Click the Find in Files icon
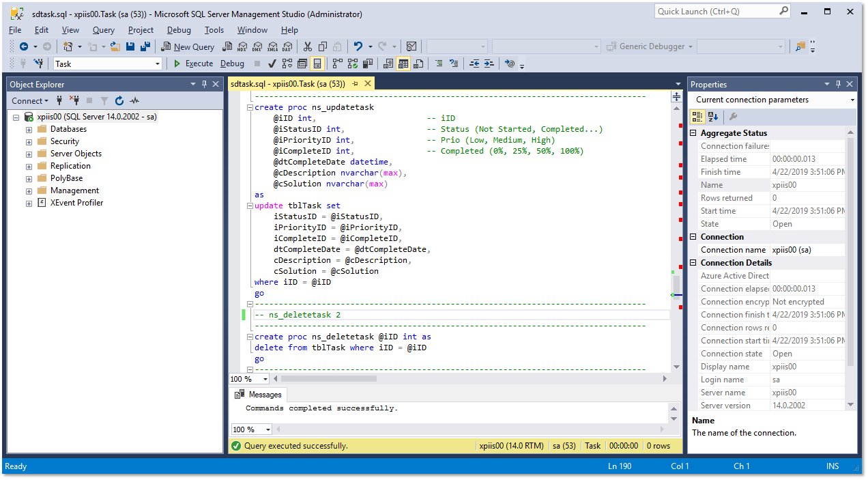 click(800, 46)
